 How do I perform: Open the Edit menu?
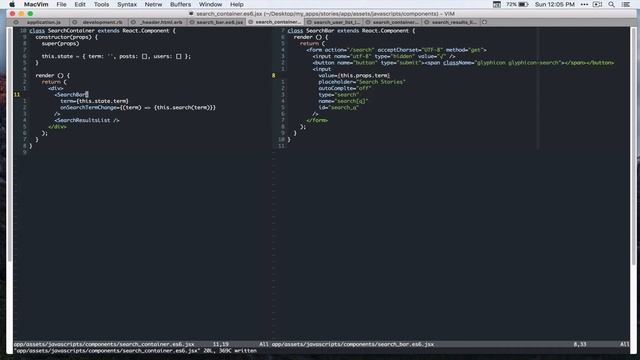80,4
